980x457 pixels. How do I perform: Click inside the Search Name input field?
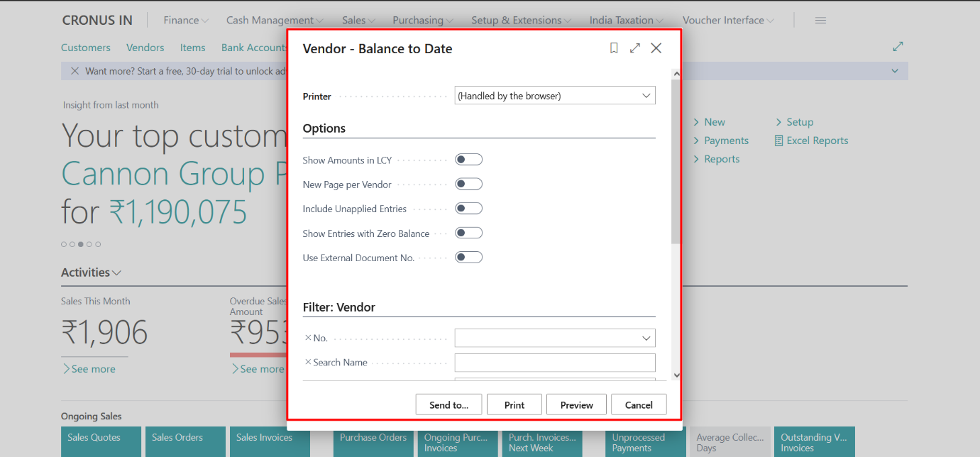click(554, 362)
